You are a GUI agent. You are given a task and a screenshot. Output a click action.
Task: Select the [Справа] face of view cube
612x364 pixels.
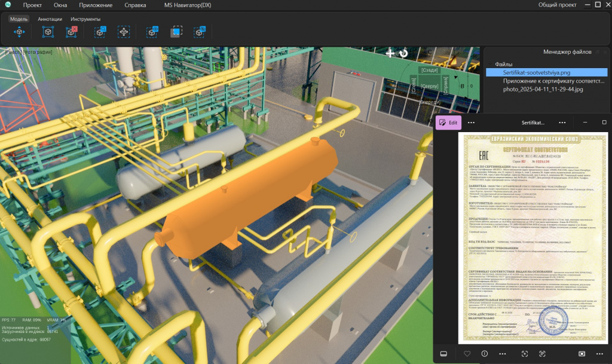coord(445,86)
